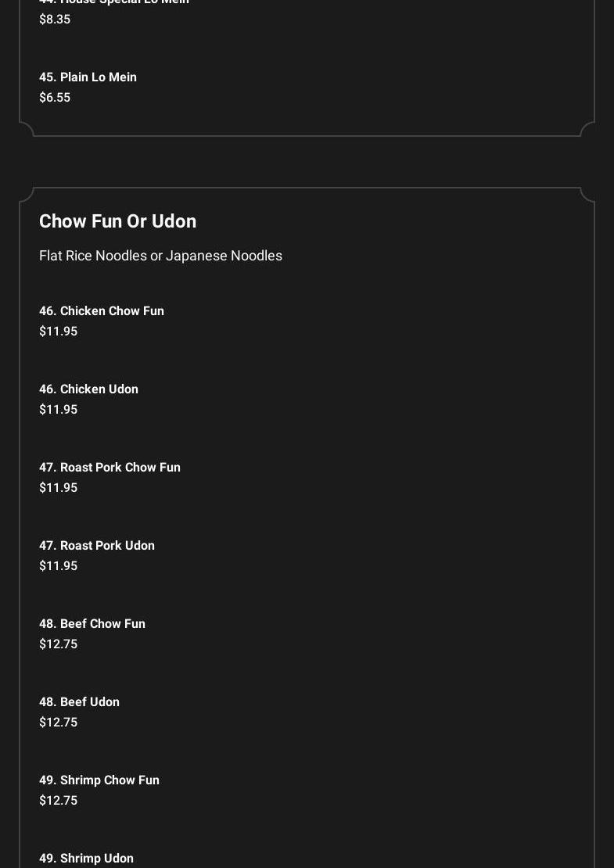The height and width of the screenshot is (868, 614).
Task: Choose the 49. Shrimp Udon item
Action: 86,858
